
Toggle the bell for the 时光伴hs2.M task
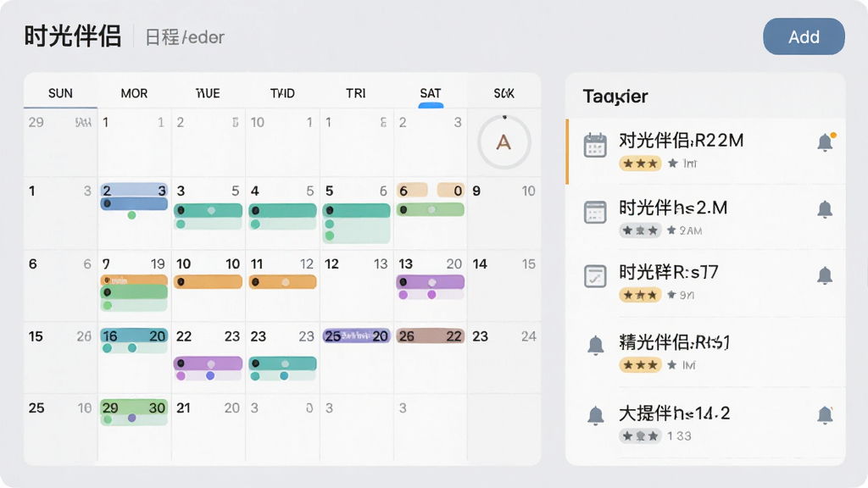tap(825, 209)
